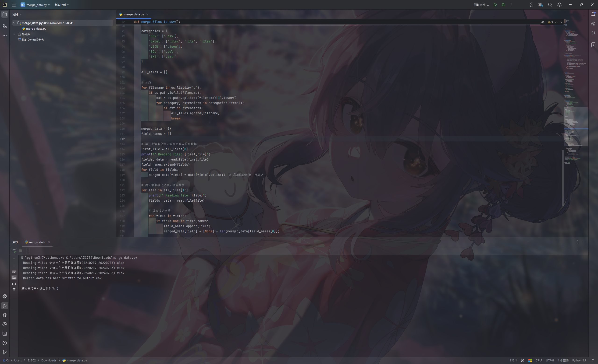Open the Structure tool window icon
Image resolution: width=598 pixels, height=364 pixels.
click(x=5, y=26)
